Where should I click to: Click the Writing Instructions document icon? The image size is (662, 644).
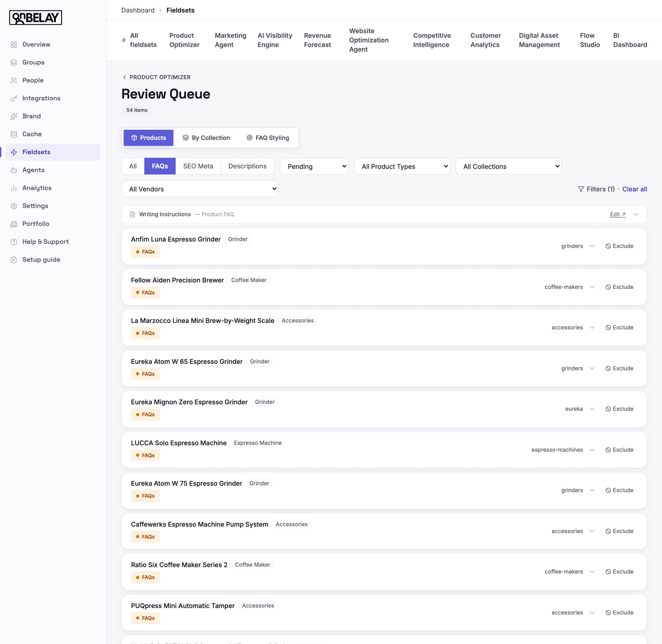coord(132,214)
